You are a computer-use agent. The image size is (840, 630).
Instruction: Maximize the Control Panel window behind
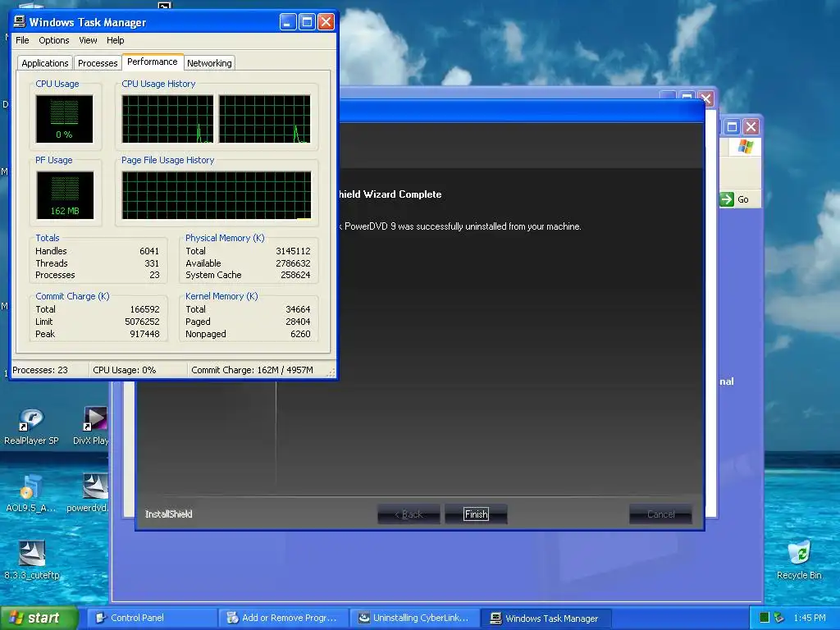tap(732, 127)
